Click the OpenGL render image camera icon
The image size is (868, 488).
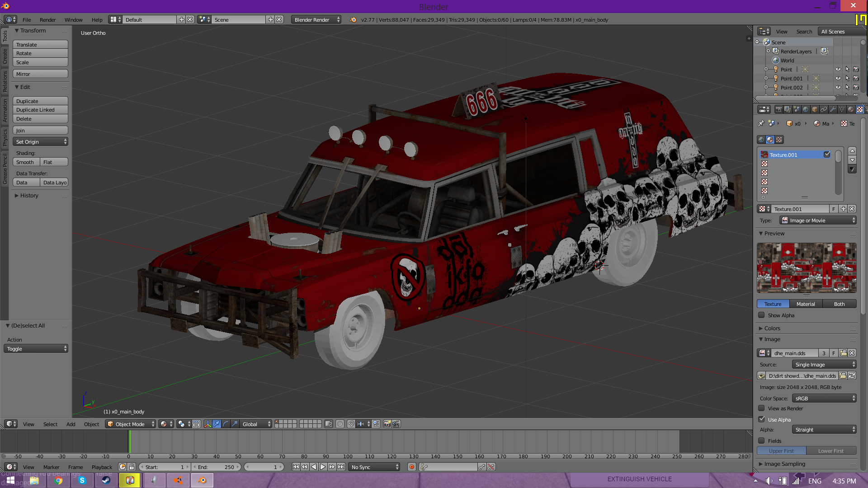coord(387,424)
